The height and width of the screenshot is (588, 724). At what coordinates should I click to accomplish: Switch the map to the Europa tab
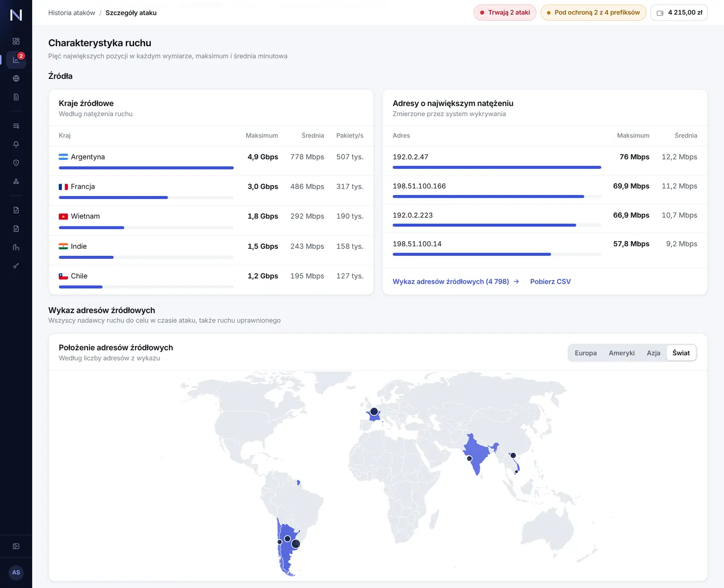(586, 353)
